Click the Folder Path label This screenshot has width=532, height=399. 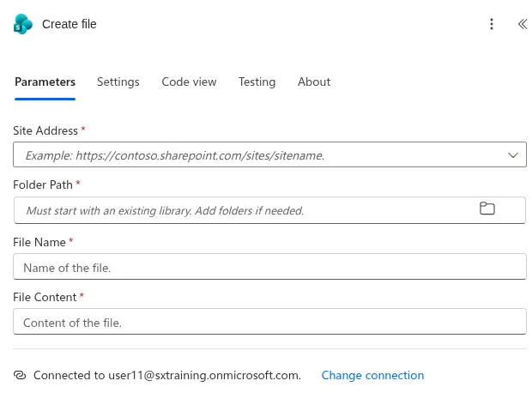(43, 184)
